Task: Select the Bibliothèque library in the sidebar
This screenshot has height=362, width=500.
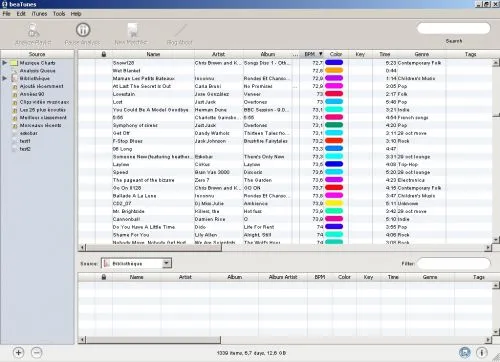Action: [x=34, y=78]
